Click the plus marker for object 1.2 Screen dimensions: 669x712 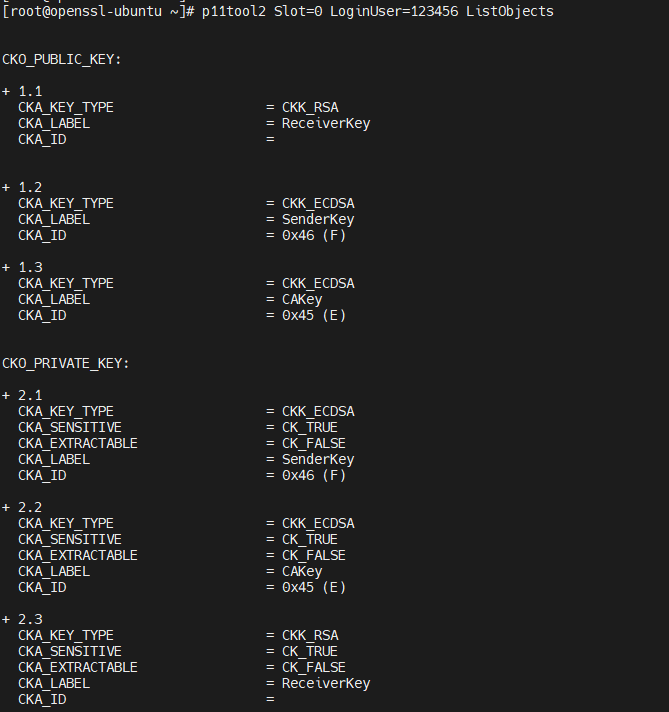(6, 188)
